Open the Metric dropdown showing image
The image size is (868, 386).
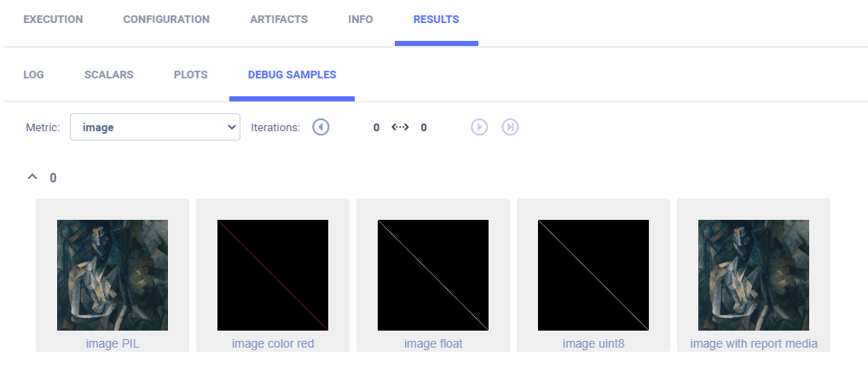154,127
